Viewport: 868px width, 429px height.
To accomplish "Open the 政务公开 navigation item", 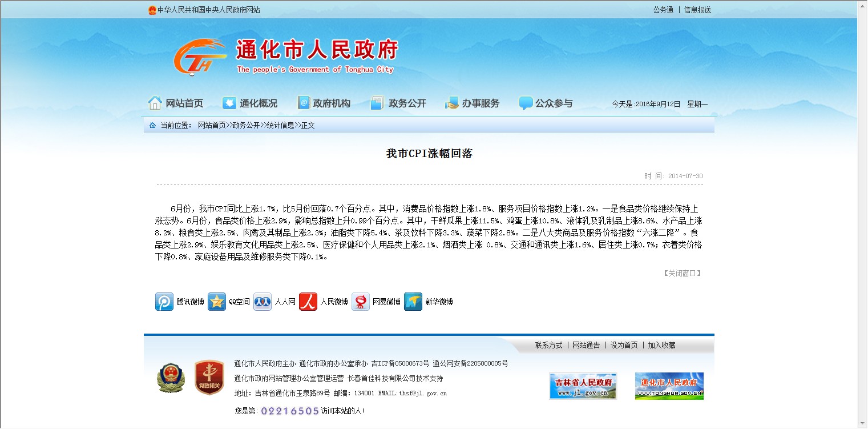I will pyautogui.click(x=398, y=103).
